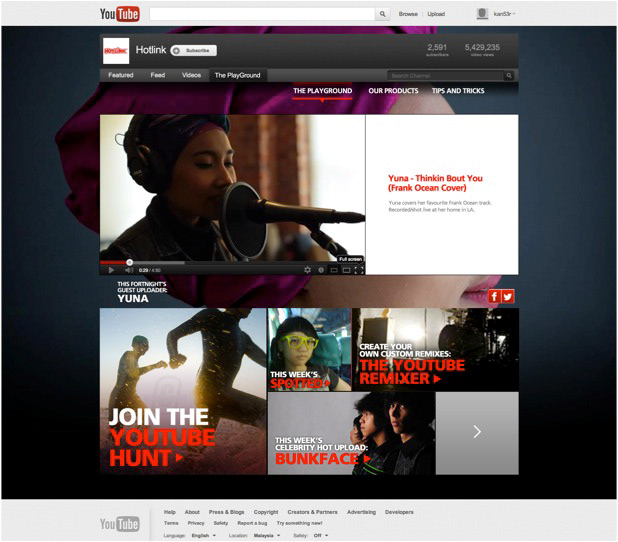
Task: Switch the player to small size
Action: [x=334, y=270]
